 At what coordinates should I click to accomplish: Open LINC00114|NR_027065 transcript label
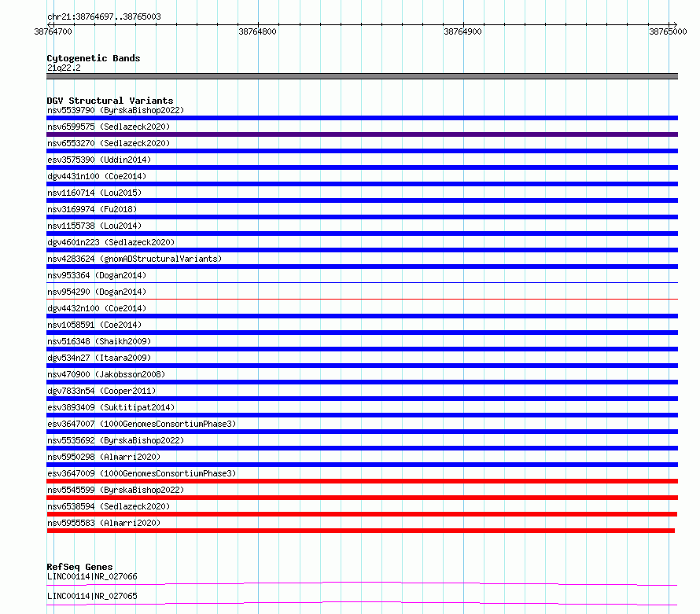[92, 596]
